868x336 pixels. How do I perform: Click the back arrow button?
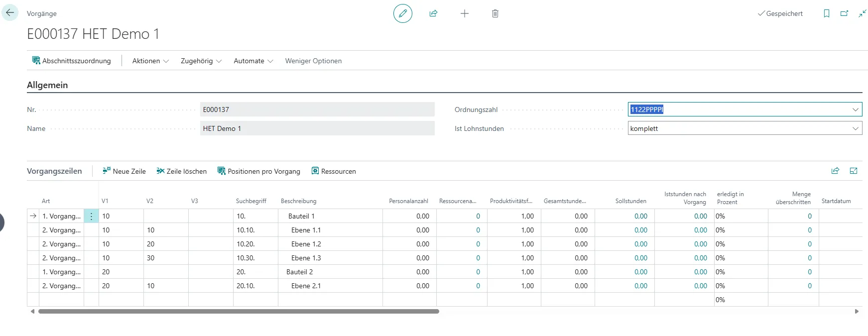(x=10, y=13)
